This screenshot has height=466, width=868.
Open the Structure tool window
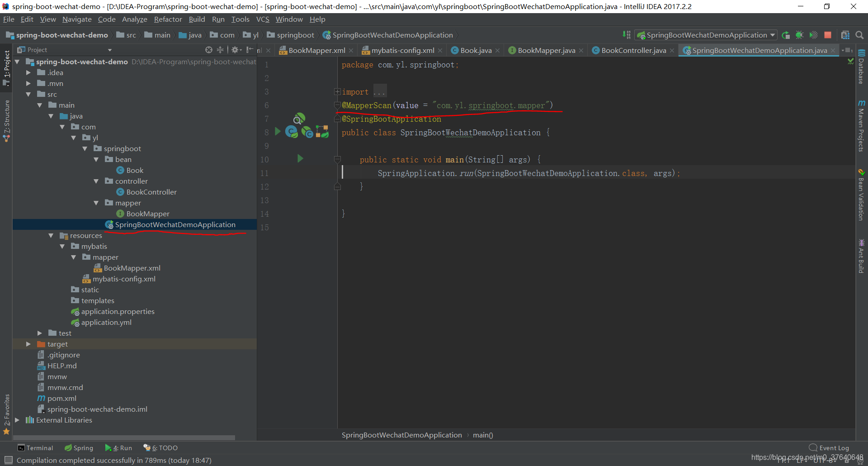pos(6,121)
